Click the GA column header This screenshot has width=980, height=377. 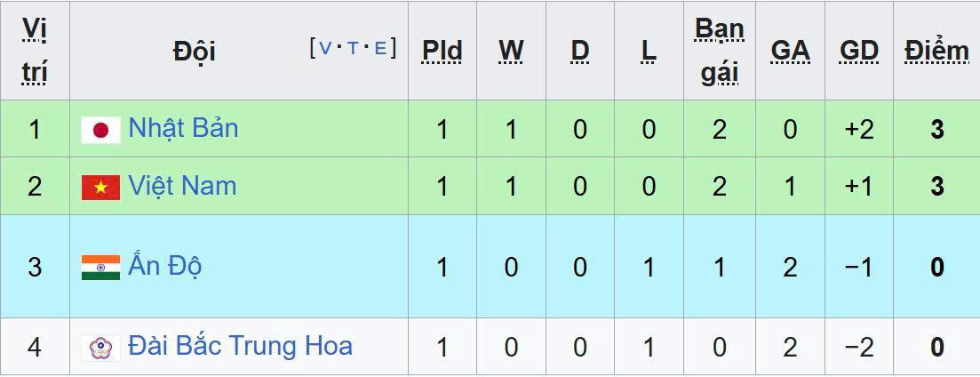click(x=790, y=52)
